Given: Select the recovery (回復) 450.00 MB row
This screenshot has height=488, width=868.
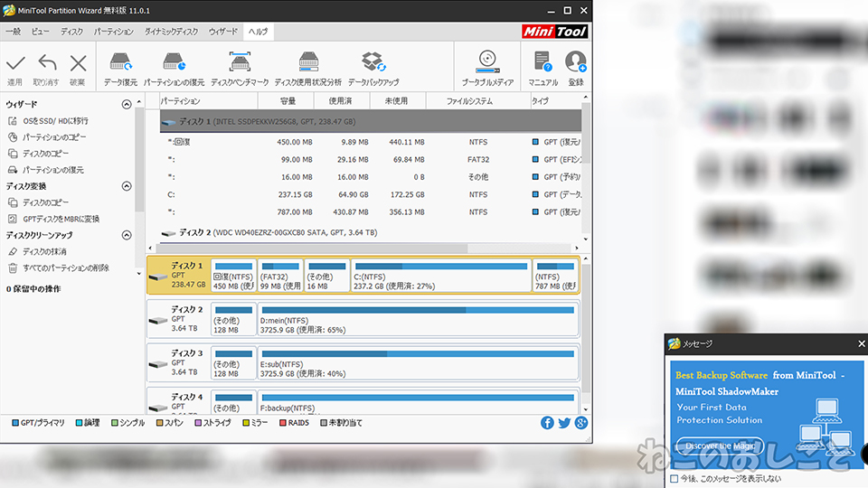Looking at the screenshot, I should 371,142.
